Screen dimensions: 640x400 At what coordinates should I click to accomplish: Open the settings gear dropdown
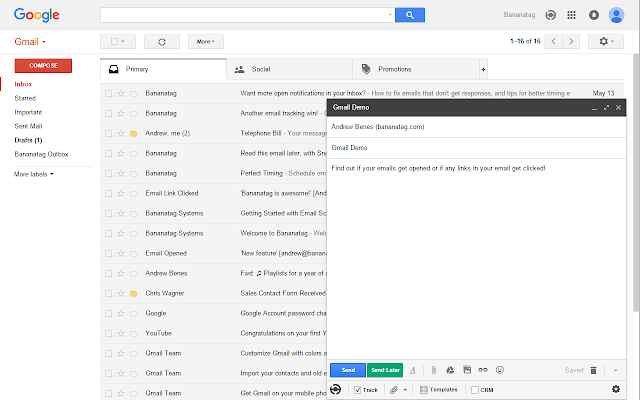606,41
